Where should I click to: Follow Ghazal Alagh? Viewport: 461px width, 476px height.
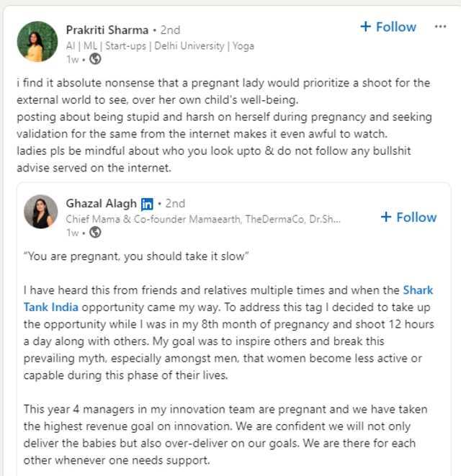point(408,217)
